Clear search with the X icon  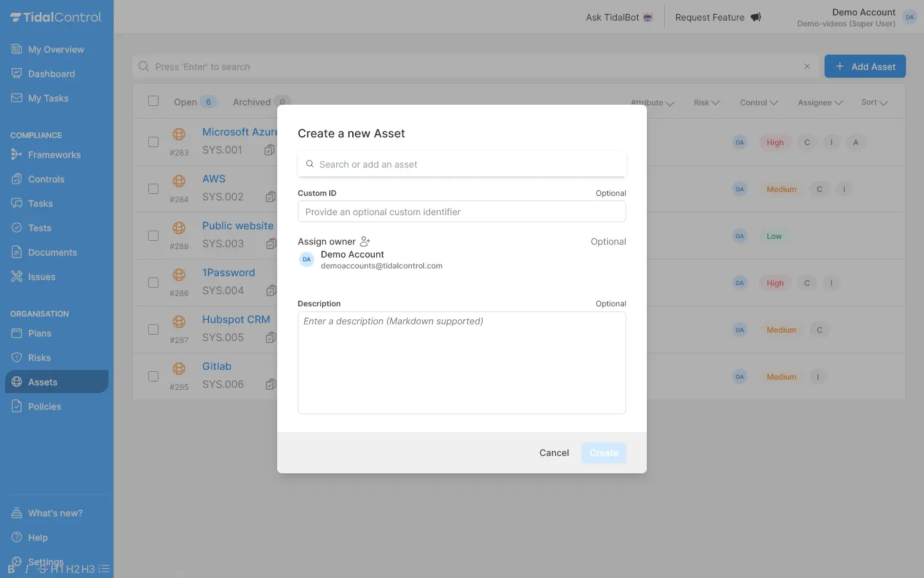coord(807,67)
